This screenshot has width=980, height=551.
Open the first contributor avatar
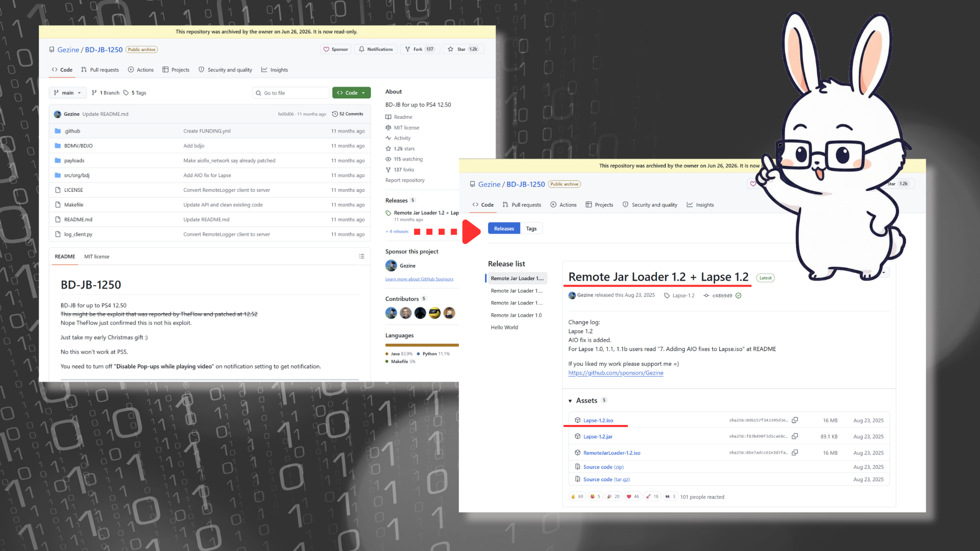pos(391,313)
